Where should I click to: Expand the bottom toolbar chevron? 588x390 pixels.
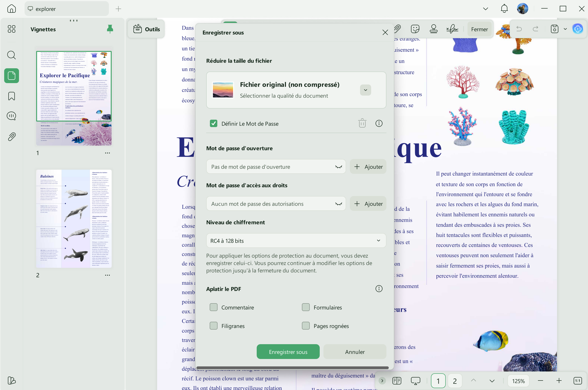382,381
